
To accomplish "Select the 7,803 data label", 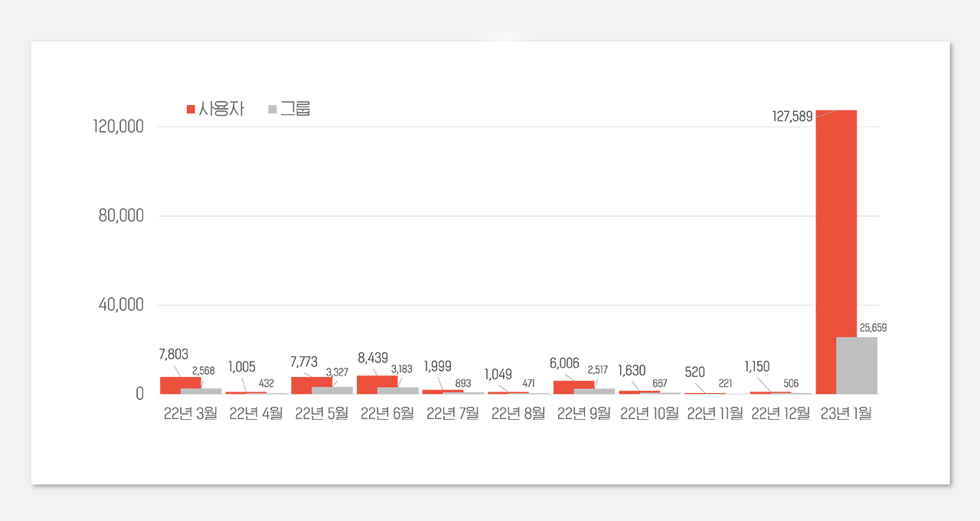I will [x=173, y=354].
